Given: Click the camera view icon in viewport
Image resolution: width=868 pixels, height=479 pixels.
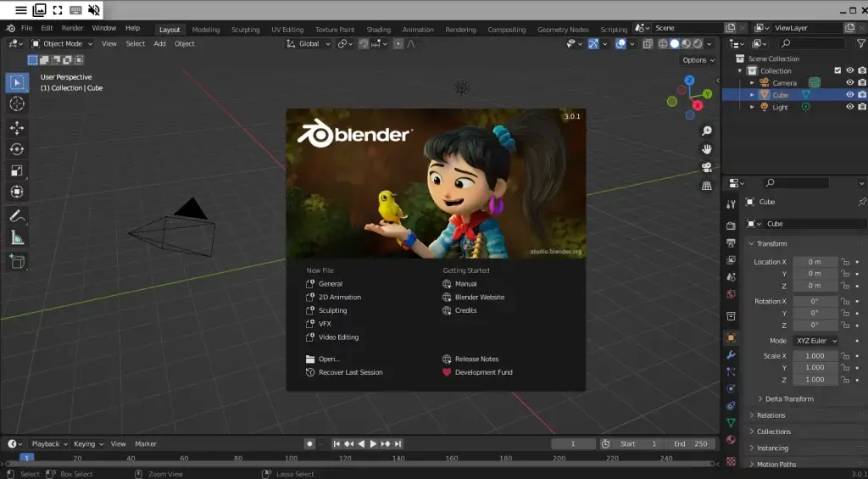Looking at the screenshot, I should click(706, 167).
